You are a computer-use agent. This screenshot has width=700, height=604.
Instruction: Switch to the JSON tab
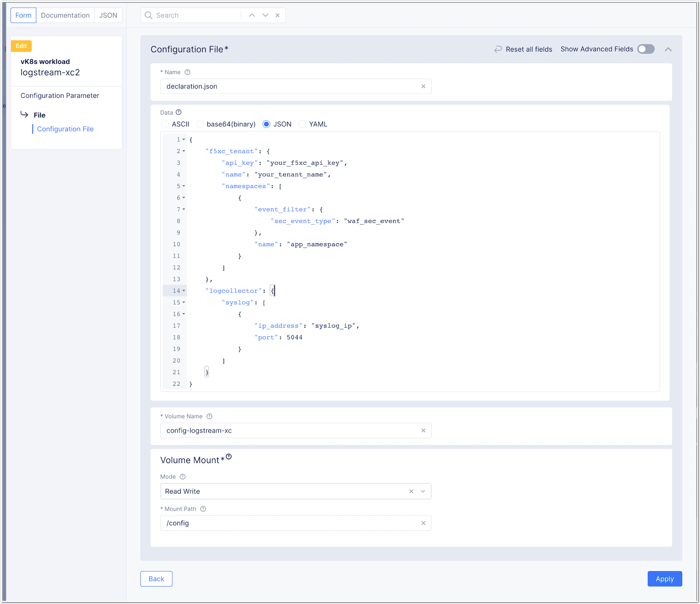(108, 15)
